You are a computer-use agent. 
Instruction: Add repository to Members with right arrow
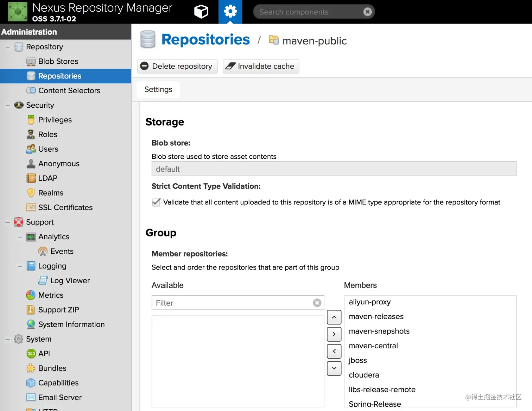pos(334,334)
